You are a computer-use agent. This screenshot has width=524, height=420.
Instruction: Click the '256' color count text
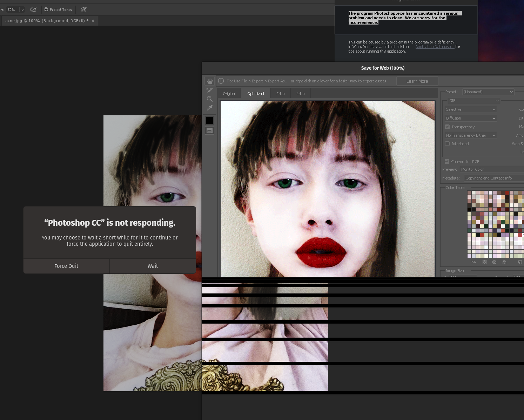pos(473,262)
